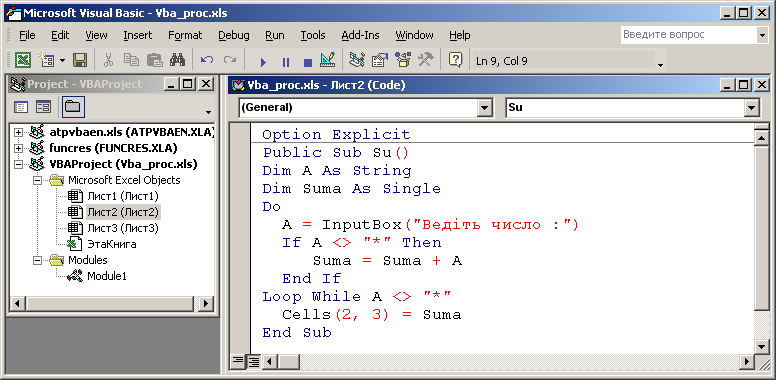Collapse VBAProject (Vba_proc.xls) node
The height and width of the screenshot is (380, 776).
pos(19,164)
